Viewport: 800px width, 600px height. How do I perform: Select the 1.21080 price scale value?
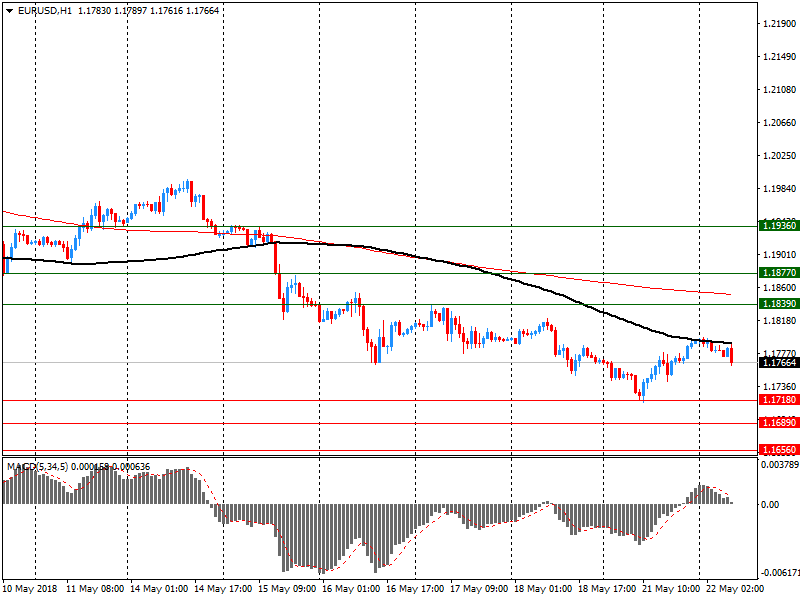(780, 90)
